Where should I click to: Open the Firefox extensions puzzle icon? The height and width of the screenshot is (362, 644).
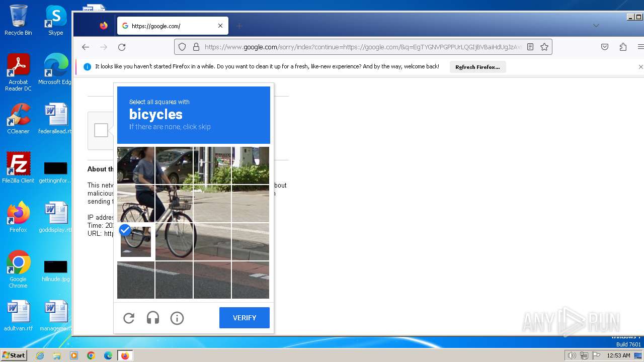click(623, 47)
